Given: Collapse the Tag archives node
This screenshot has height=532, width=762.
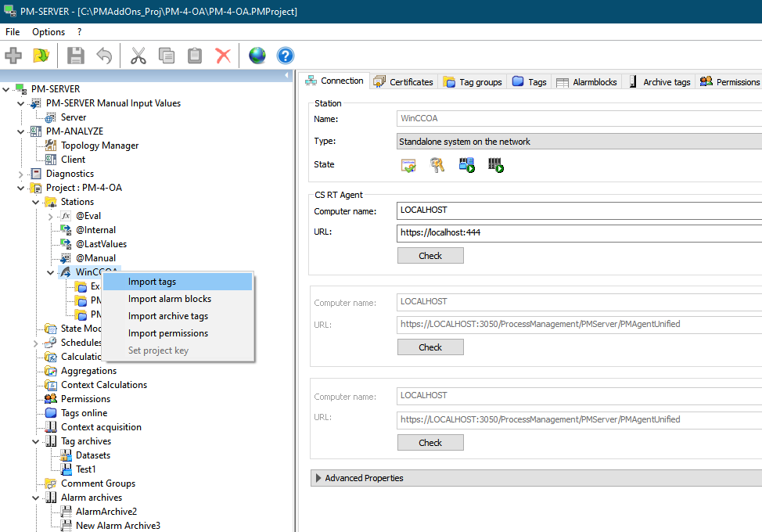Looking at the screenshot, I should (35, 441).
